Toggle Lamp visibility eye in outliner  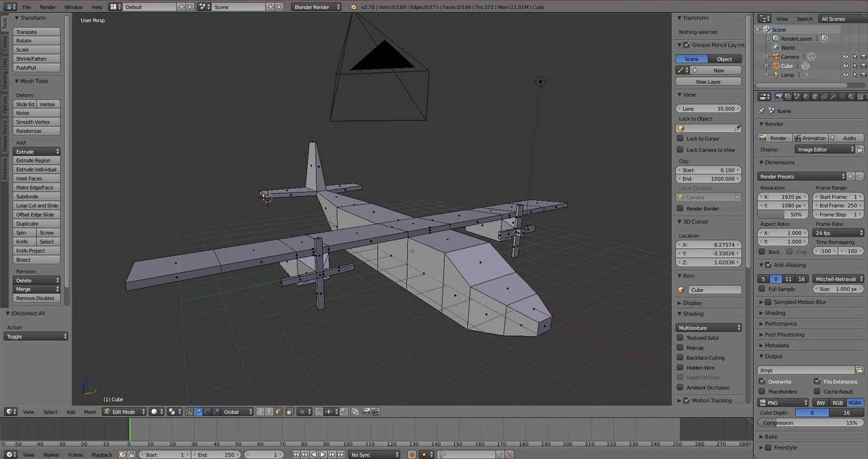[846, 75]
